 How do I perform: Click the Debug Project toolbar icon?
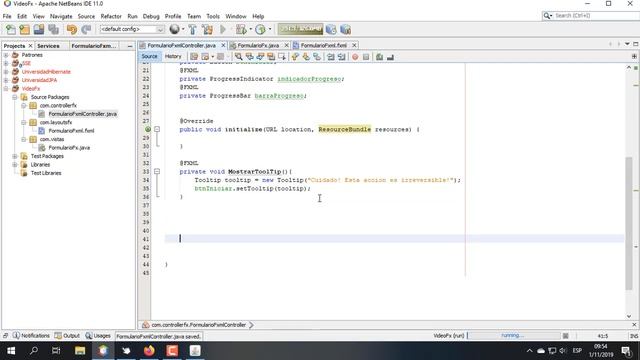241,29
